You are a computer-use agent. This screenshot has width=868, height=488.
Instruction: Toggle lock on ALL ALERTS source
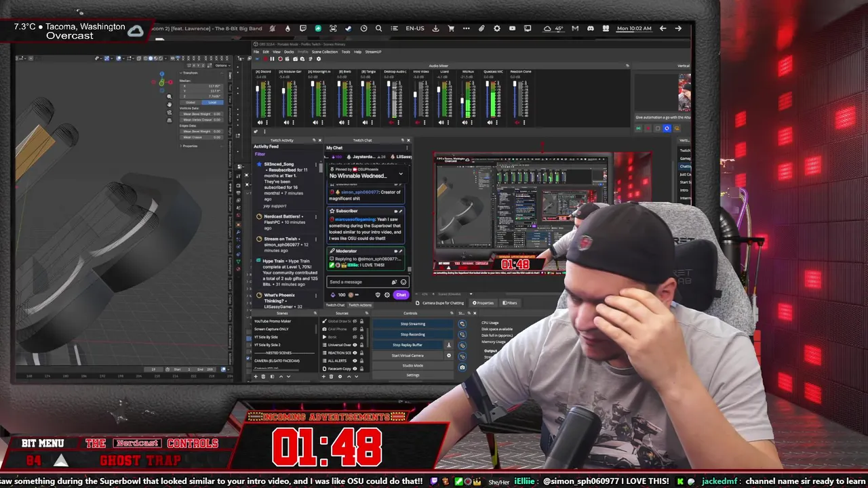click(361, 361)
